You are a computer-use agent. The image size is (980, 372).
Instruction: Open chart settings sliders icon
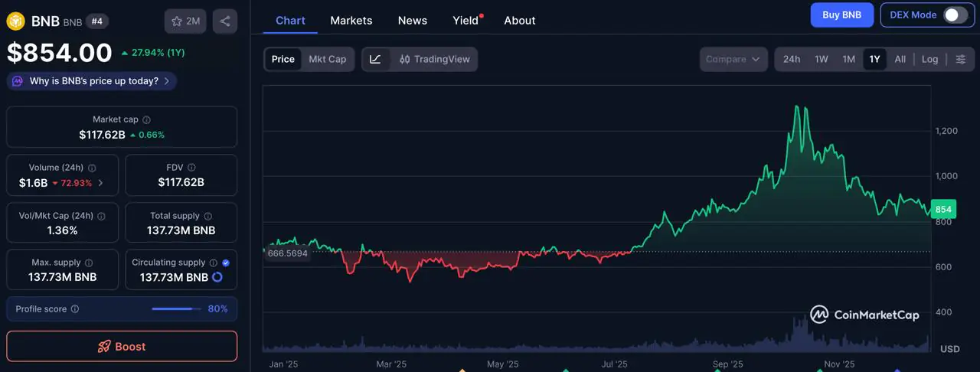coord(961,59)
